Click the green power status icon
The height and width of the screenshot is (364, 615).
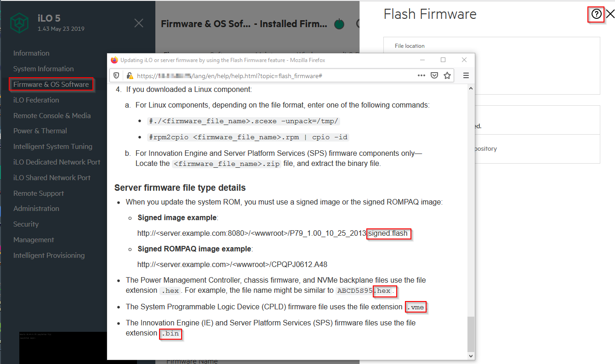[x=339, y=24]
